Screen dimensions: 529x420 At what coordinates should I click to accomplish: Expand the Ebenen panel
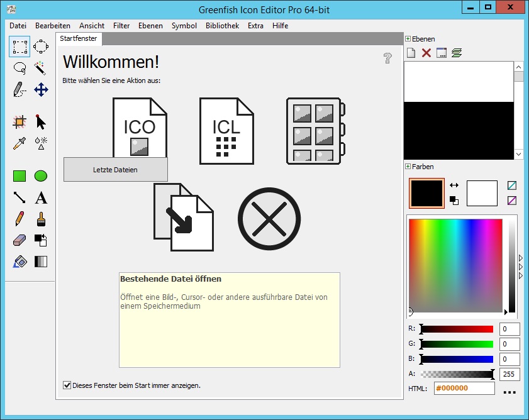408,39
